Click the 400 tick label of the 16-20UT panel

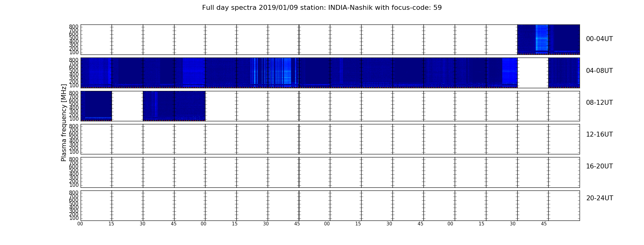74,174
